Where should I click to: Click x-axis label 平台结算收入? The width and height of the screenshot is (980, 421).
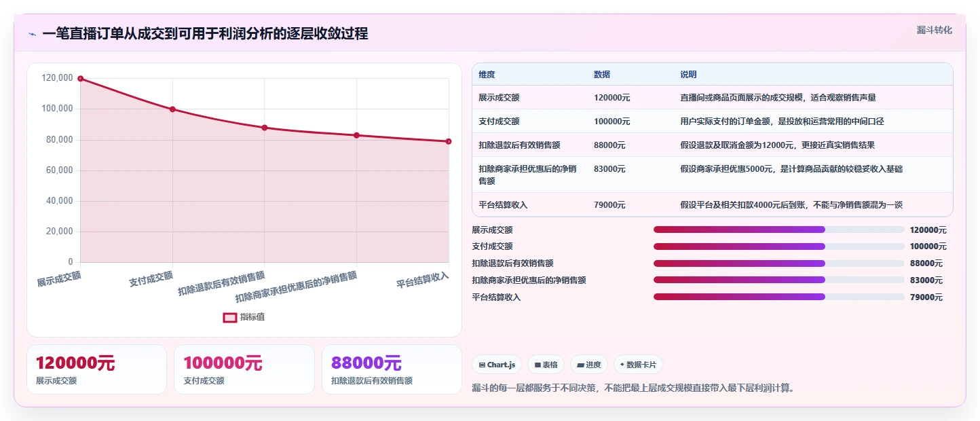[423, 279]
